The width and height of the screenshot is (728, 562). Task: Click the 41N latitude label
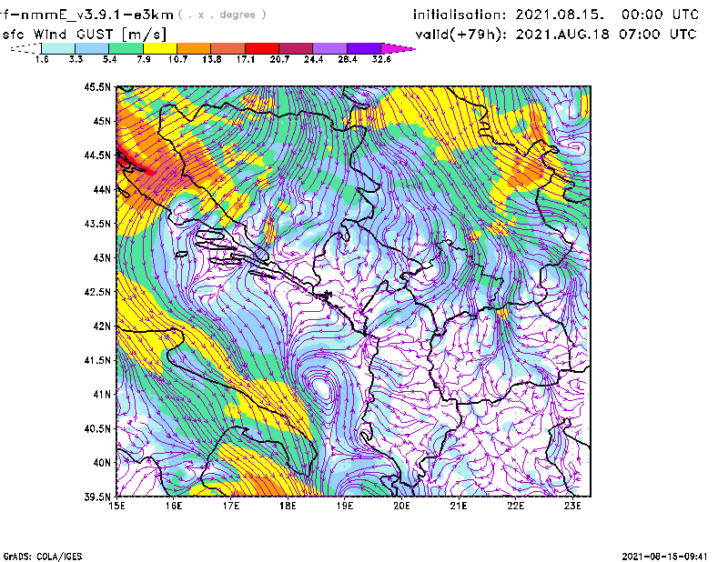click(102, 395)
